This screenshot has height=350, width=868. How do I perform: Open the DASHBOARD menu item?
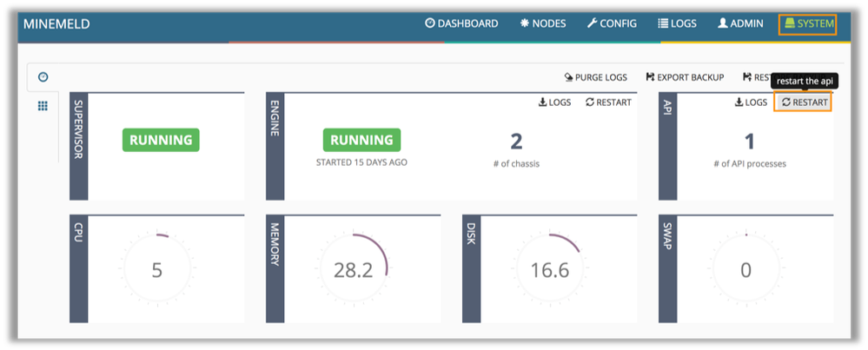pyautogui.click(x=461, y=23)
